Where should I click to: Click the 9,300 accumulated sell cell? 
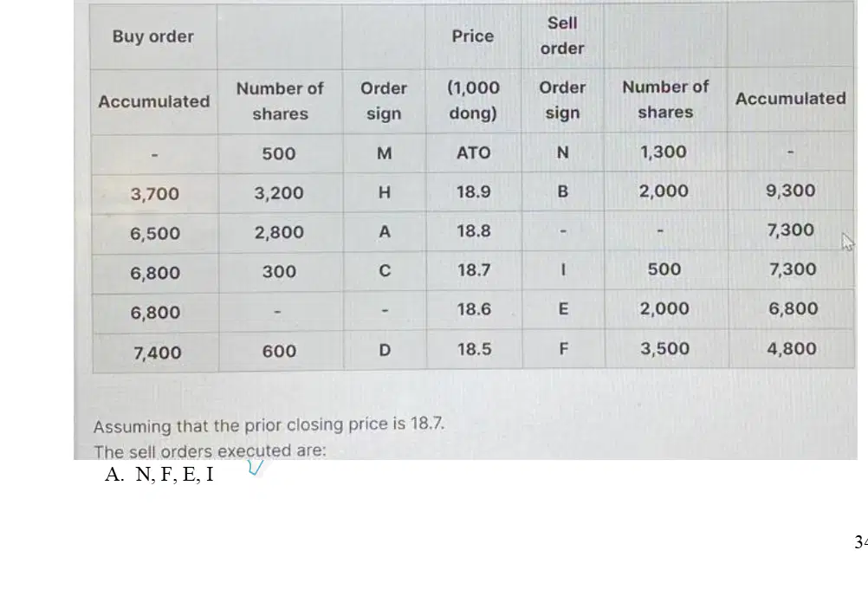click(x=791, y=191)
